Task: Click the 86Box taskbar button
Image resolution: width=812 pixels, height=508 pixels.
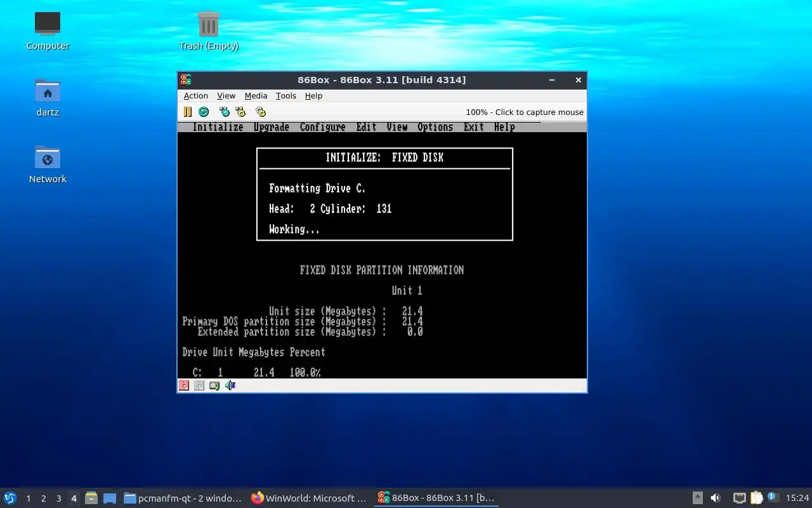Action: (x=436, y=498)
